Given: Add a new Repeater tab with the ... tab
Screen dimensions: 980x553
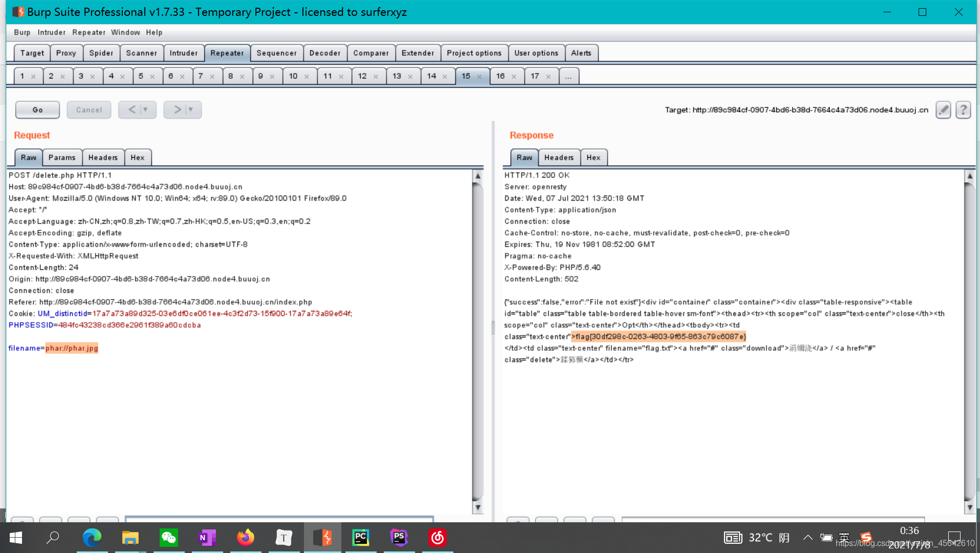Looking at the screenshot, I should [x=569, y=76].
